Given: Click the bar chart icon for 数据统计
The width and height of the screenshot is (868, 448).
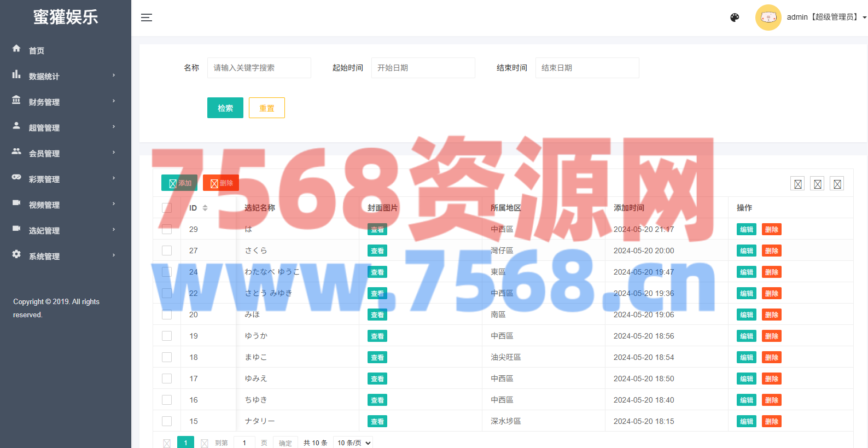Looking at the screenshot, I should pyautogui.click(x=16, y=74).
